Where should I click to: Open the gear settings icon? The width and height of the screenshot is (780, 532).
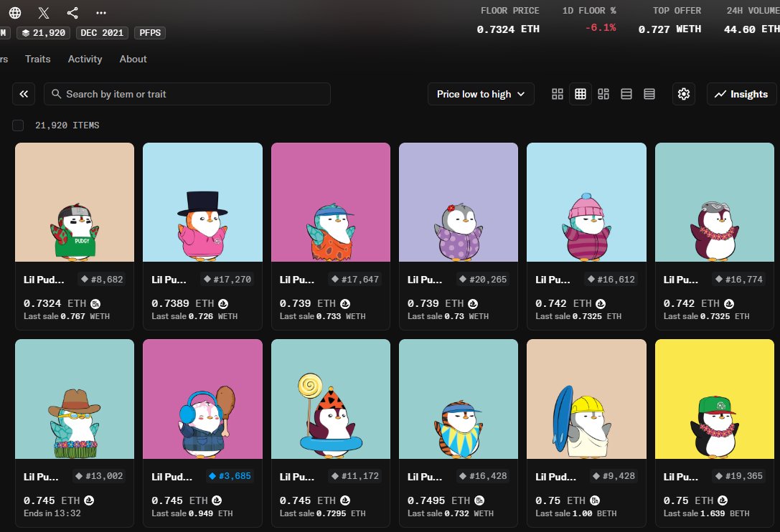coord(684,94)
